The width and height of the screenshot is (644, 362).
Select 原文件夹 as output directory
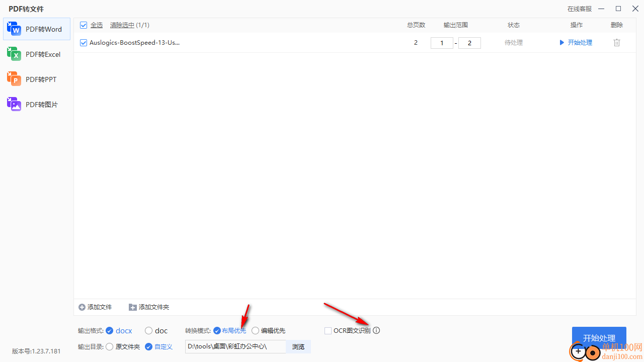point(109,346)
